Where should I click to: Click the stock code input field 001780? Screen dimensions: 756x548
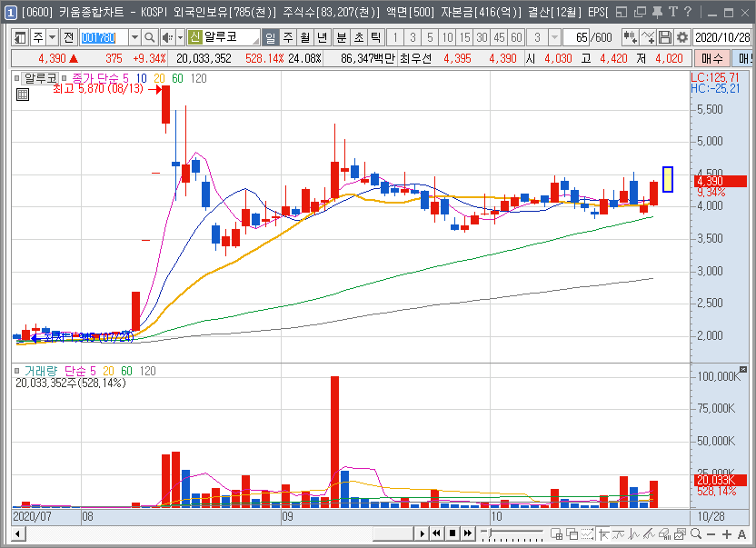point(104,37)
